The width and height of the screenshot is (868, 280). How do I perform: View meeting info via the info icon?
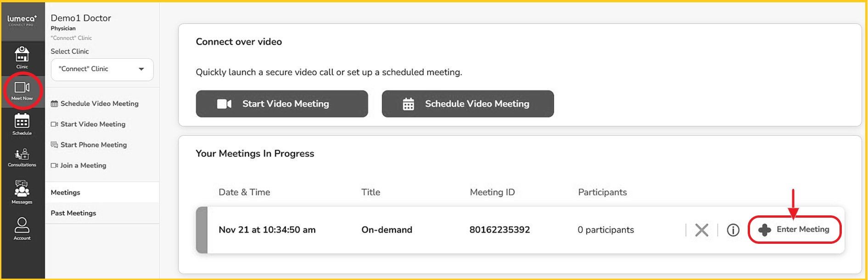(x=733, y=230)
